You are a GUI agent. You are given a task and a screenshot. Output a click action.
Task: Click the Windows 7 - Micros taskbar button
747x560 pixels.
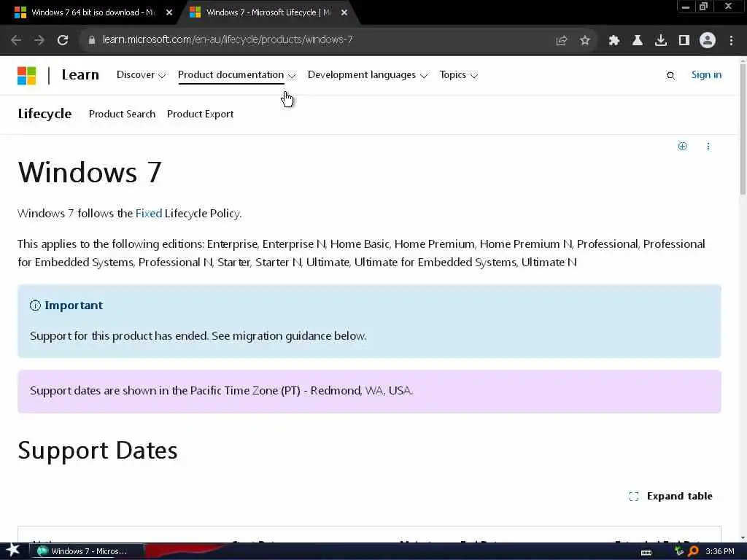88,551
